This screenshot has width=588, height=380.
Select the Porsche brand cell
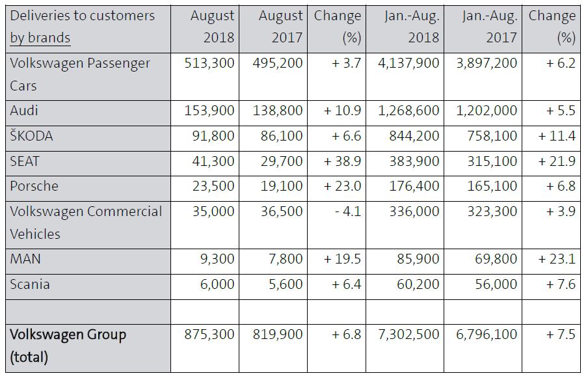pyautogui.click(x=34, y=186)
